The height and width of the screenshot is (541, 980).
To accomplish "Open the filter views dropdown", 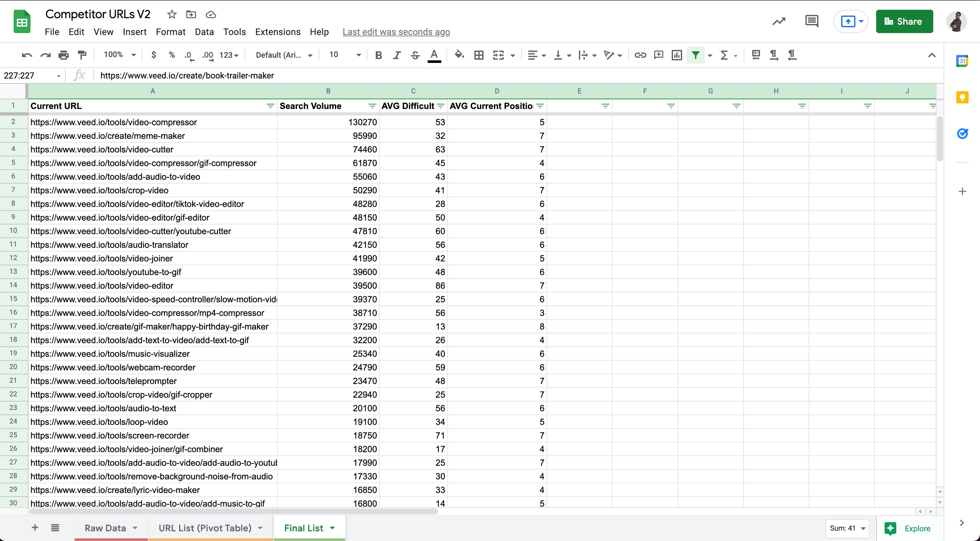I will click(x=710, y=55).
